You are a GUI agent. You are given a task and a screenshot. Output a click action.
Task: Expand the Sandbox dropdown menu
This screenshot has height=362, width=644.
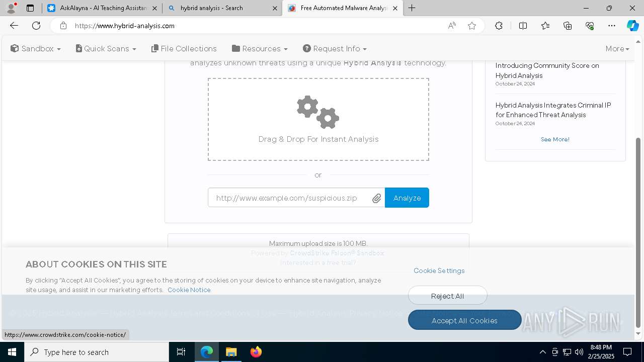(36, 49)
